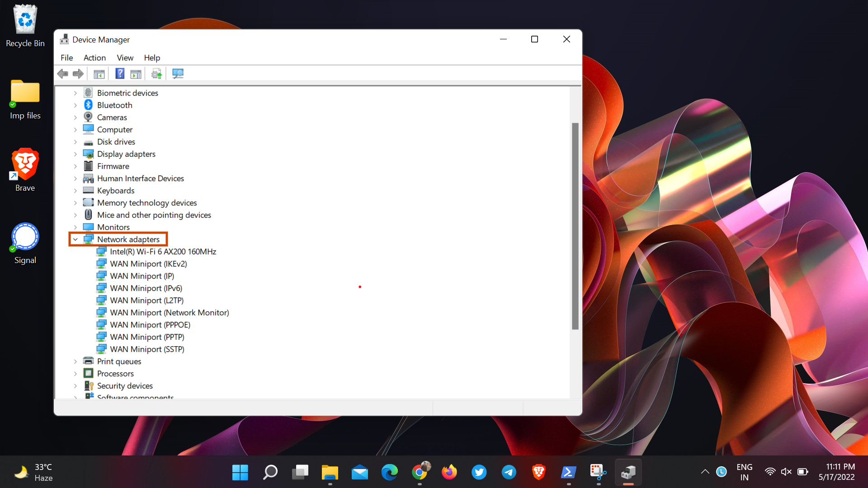
Task: Select WAN Miniport Network Monitor adapter
Action: [169, 312]
